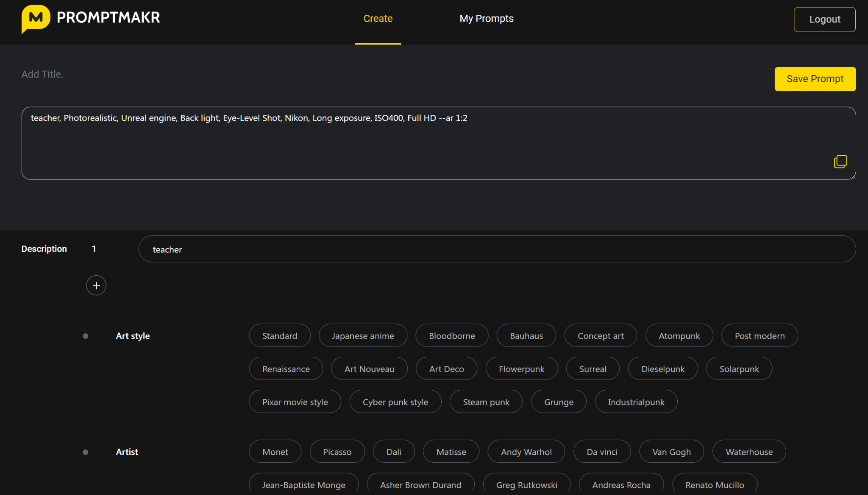
Task: Click the copy prompt icon
Action: (840, 162)
